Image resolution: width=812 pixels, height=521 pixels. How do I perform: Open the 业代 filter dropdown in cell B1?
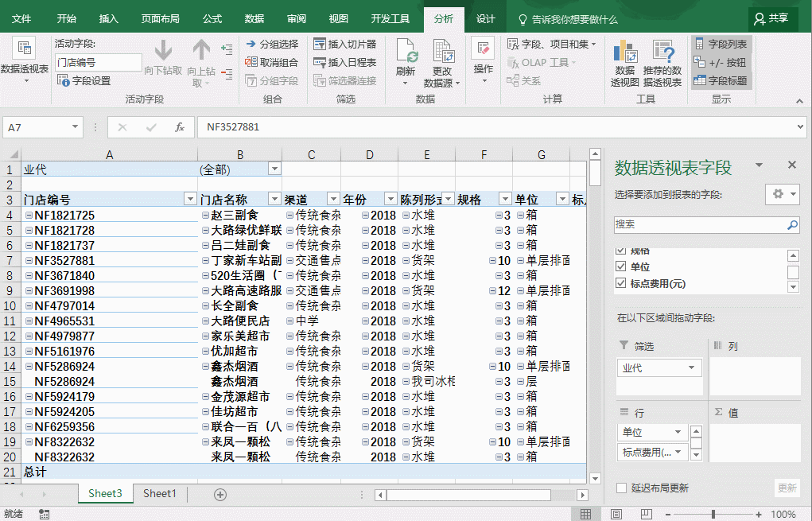274,169
